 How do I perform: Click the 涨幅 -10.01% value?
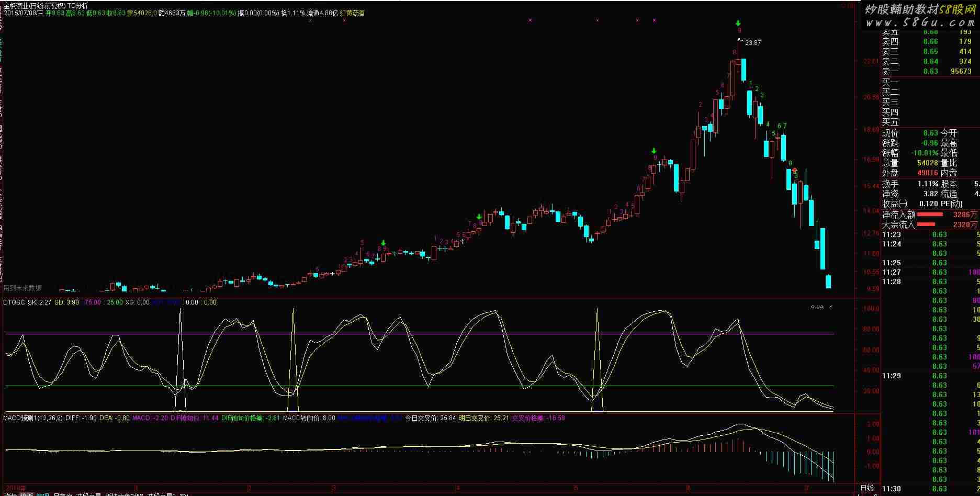925,153
